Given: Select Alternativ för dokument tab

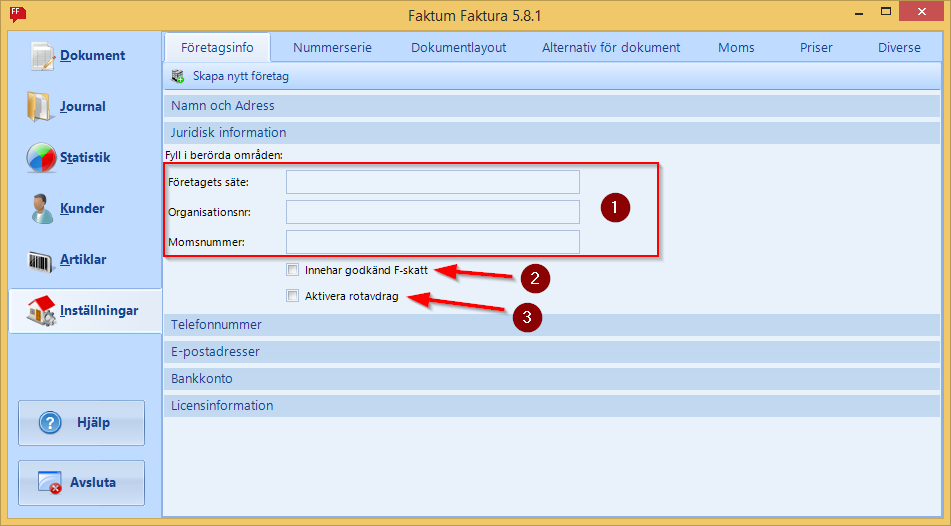Looking at the screenshot, I should coord(611,47).
